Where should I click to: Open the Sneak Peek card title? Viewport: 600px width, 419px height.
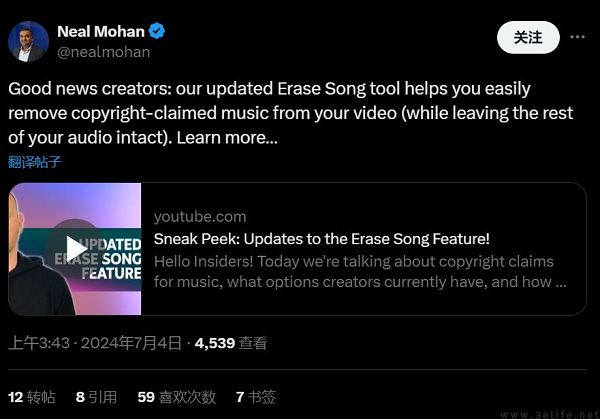(321, 239)
